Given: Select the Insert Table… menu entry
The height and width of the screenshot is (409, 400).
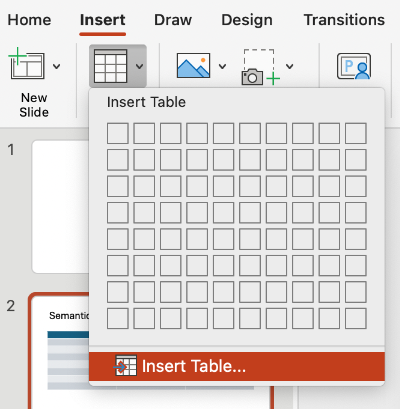Looking at the screenshot, I should (237, 366).
